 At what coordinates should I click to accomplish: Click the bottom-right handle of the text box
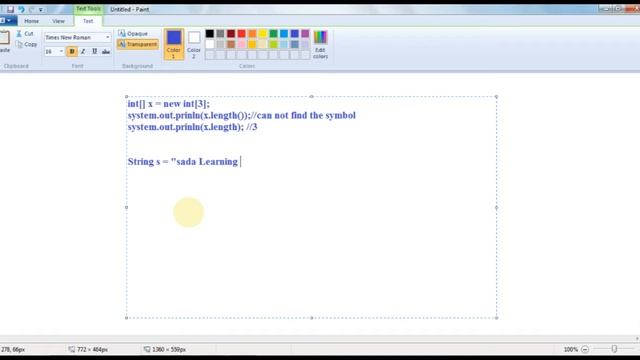496,318
